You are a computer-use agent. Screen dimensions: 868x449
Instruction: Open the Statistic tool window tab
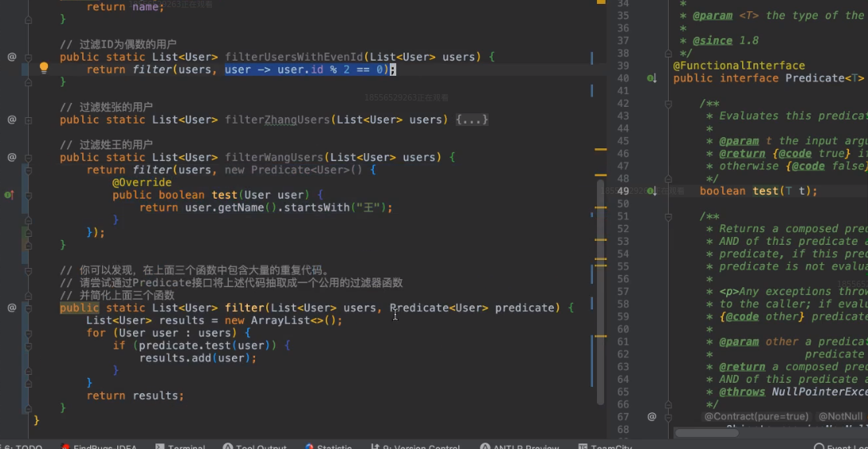pyautogui.click(x=328, y=447)
